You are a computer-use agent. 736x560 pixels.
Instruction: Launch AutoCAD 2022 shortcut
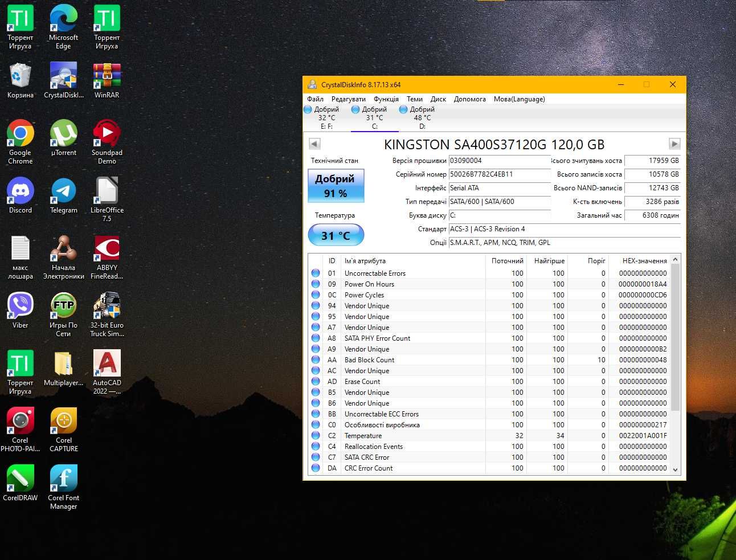point(107,372)
